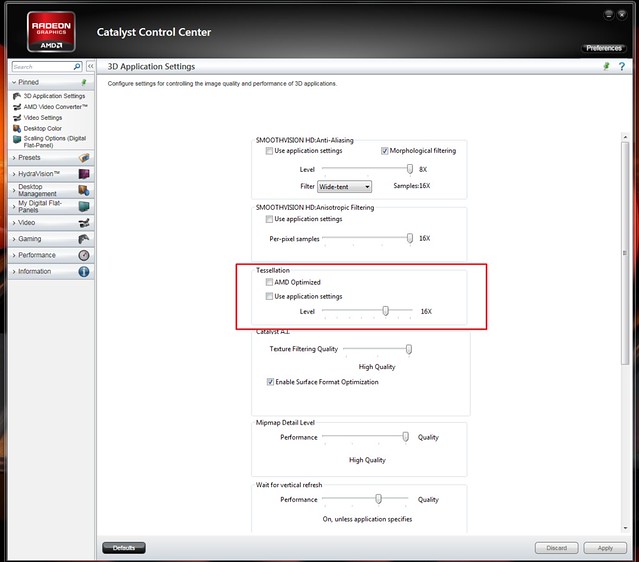The height and width of the screenshot is (562, 639).
Task: Click the blue Information icon
Action: click(84, 271)
